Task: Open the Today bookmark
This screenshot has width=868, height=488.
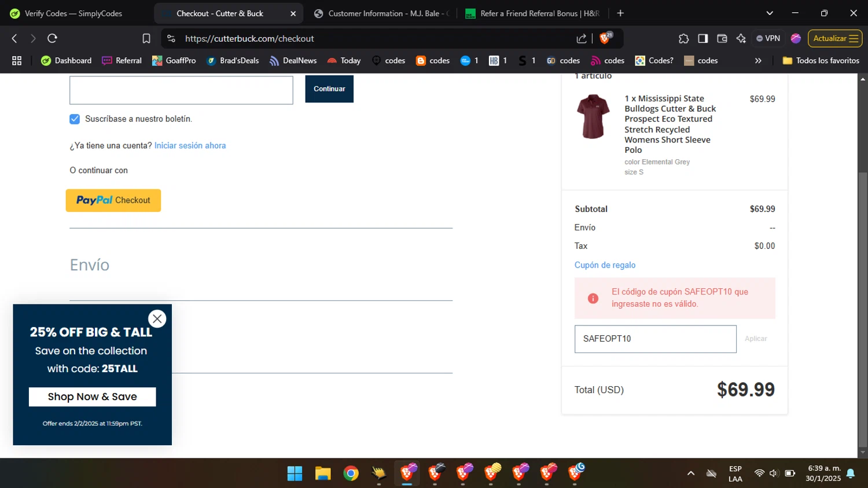Action: [344, 60]
